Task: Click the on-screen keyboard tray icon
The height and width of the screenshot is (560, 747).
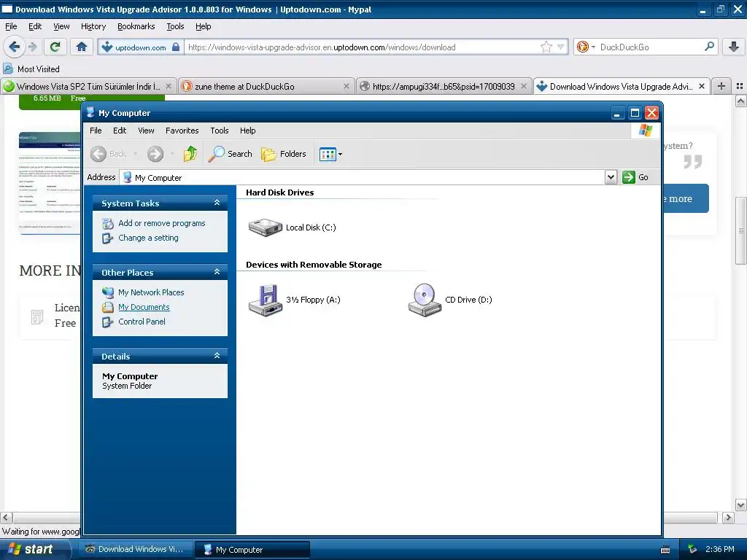Action: click(x=665, y=550)
